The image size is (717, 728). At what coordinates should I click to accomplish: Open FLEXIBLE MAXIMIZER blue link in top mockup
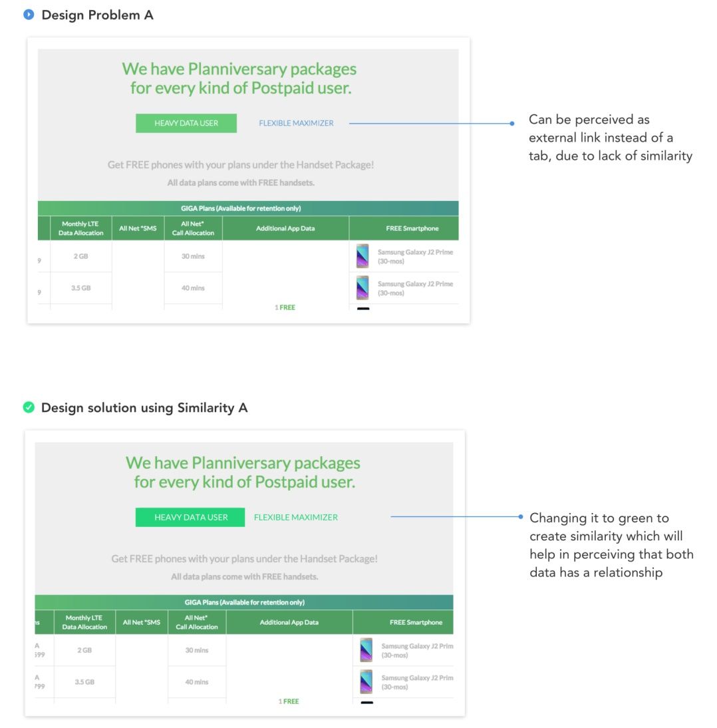pos(296,123)
